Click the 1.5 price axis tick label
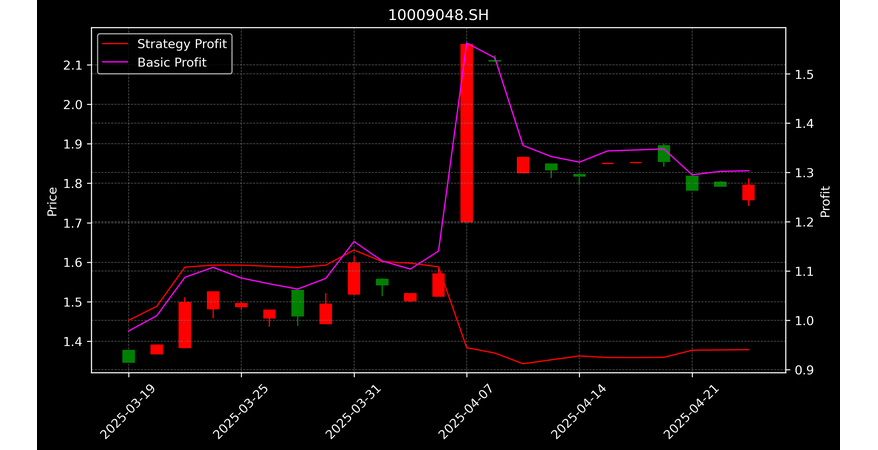 click(74, 302)
